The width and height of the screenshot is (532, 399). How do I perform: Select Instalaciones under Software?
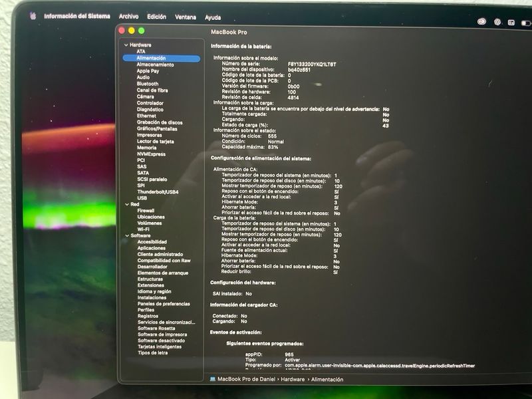pyautogui.click(x=152, y=297)
